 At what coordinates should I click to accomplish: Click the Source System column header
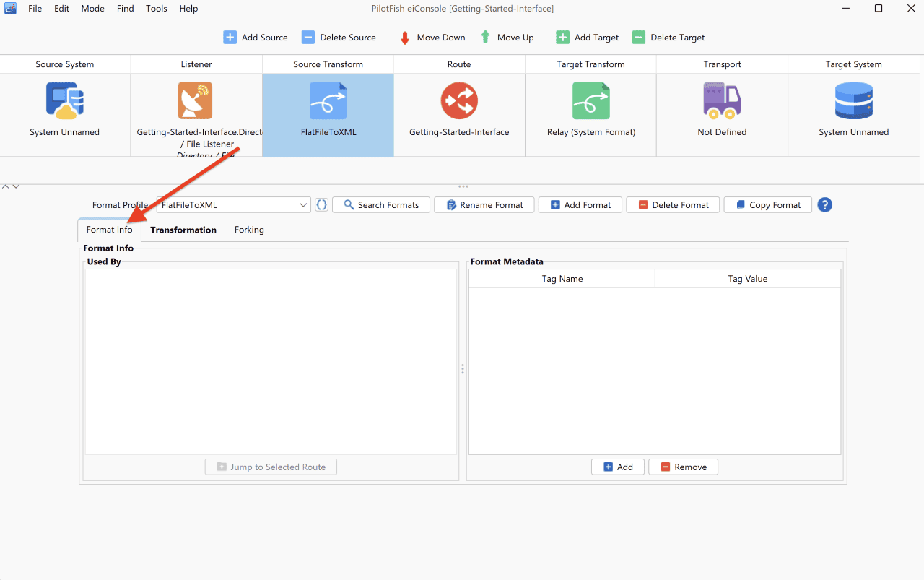click(x=65, y=64)
